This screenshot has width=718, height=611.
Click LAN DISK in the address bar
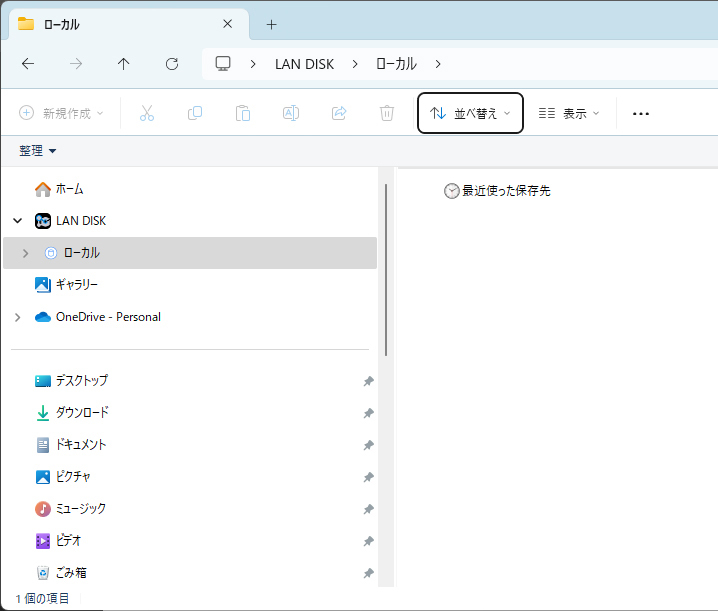click(304, 64)
